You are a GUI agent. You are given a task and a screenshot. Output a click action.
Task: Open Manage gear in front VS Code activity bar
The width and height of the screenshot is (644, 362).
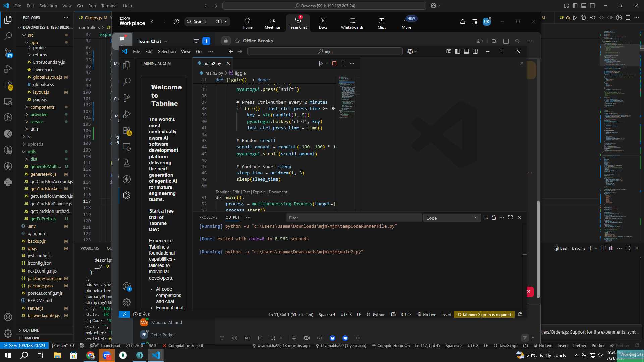[127, 302]
